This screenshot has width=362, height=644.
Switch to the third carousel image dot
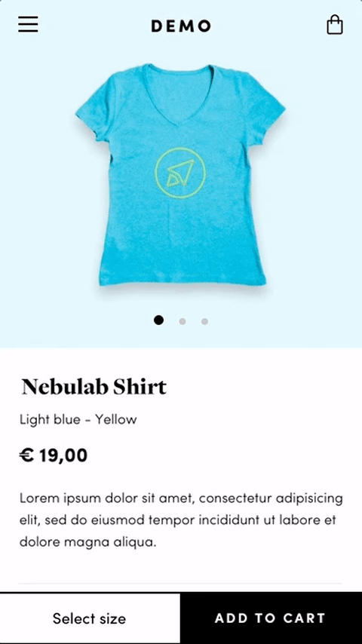pos(204,321)
